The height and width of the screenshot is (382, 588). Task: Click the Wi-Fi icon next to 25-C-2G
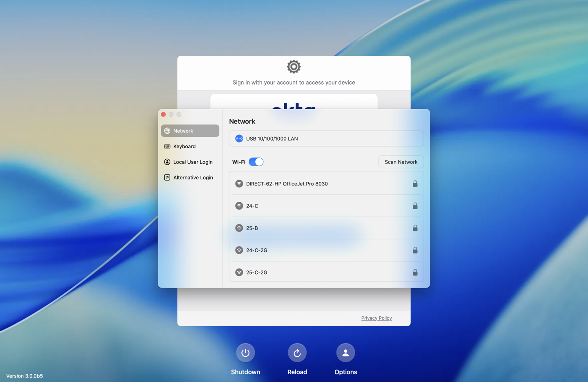pos(239,272)
